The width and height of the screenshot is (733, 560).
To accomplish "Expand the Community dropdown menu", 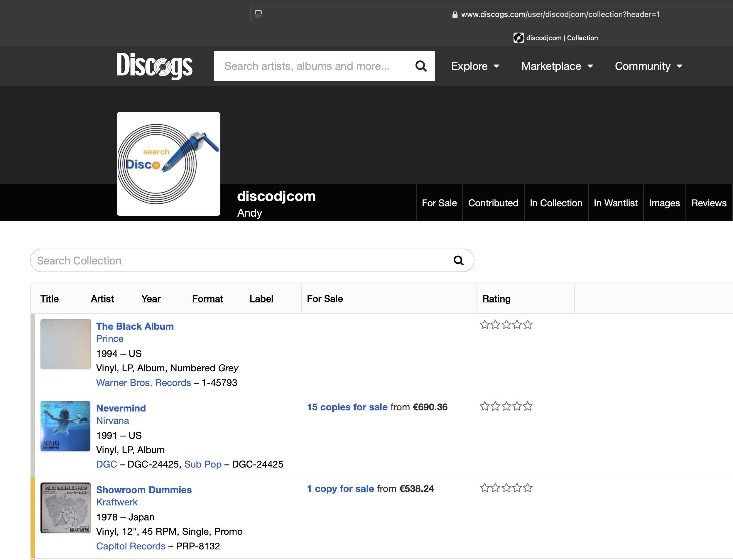I will tap(648, 66).
